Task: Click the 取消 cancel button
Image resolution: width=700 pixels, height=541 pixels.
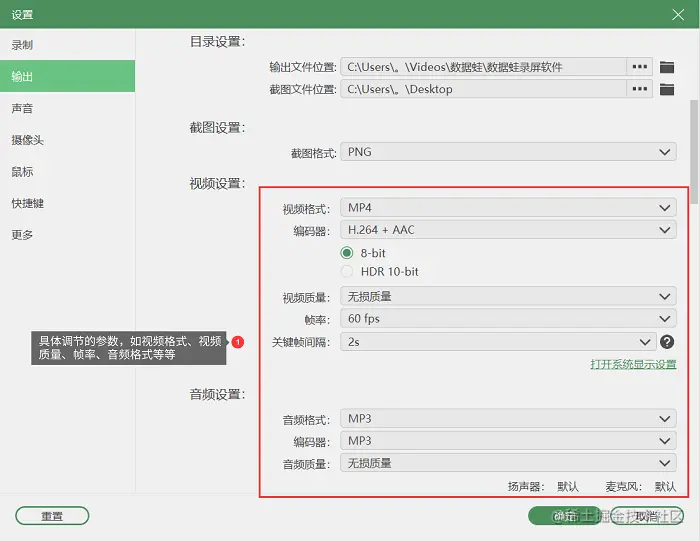Action: 647,516
